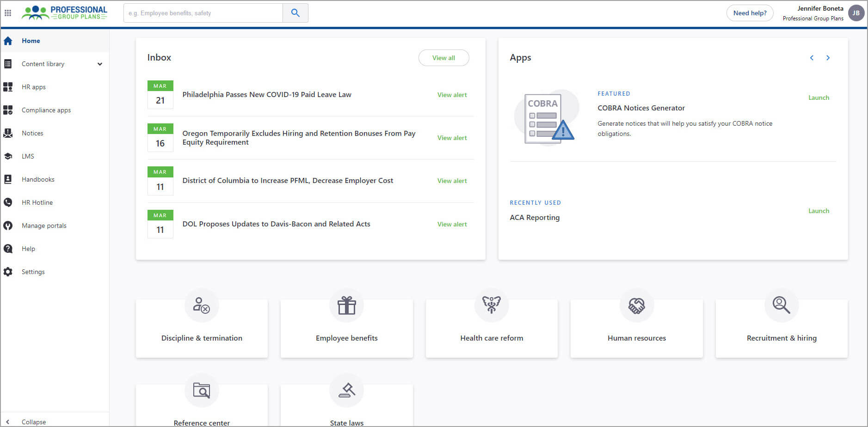Click View all in Inbox
868x427 pixels.
(x=443, y=58)
